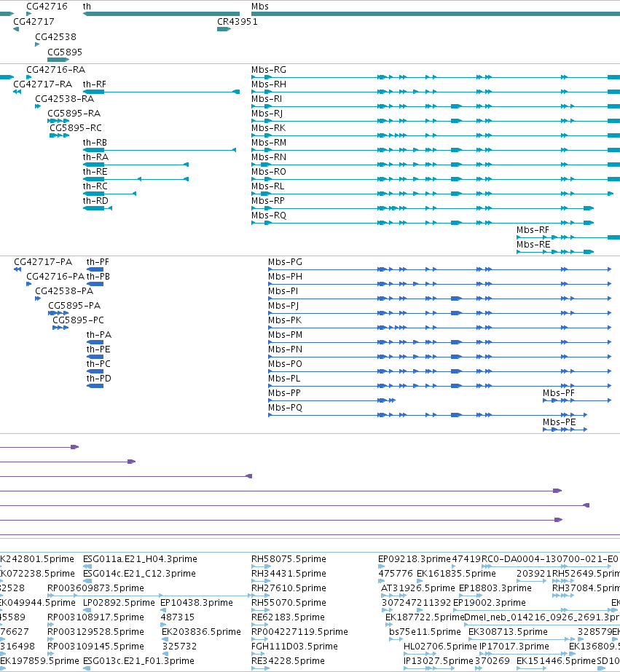Select EST EK203836.5prime
The height and width of the screenshot is (672, 620).
click(201, 632)
